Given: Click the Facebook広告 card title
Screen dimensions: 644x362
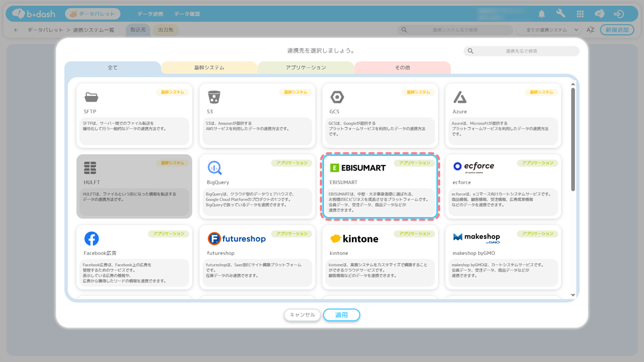Looking at the screenshot, I should (100, 253).
